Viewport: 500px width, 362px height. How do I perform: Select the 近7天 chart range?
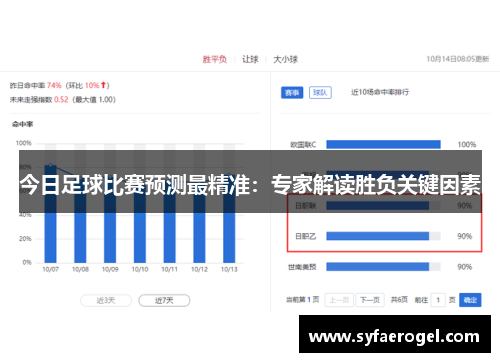(x=164, y=300)
